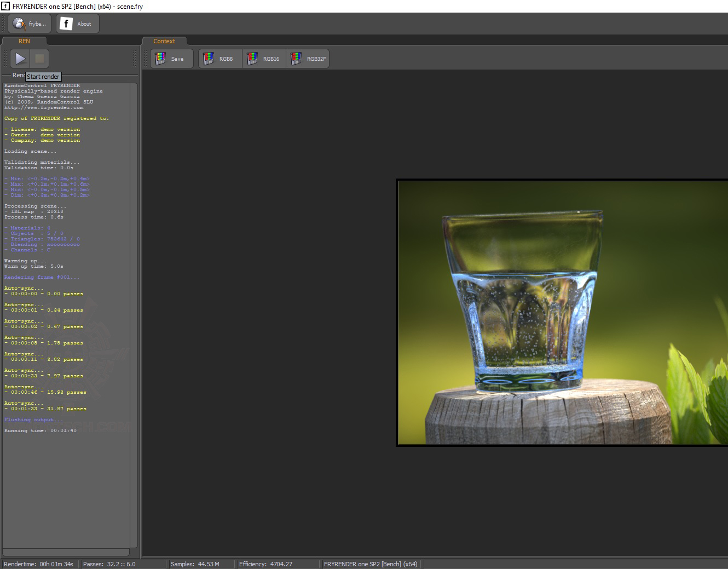Click the Passes status readout

pyautogui.click(x=109, y=564)
